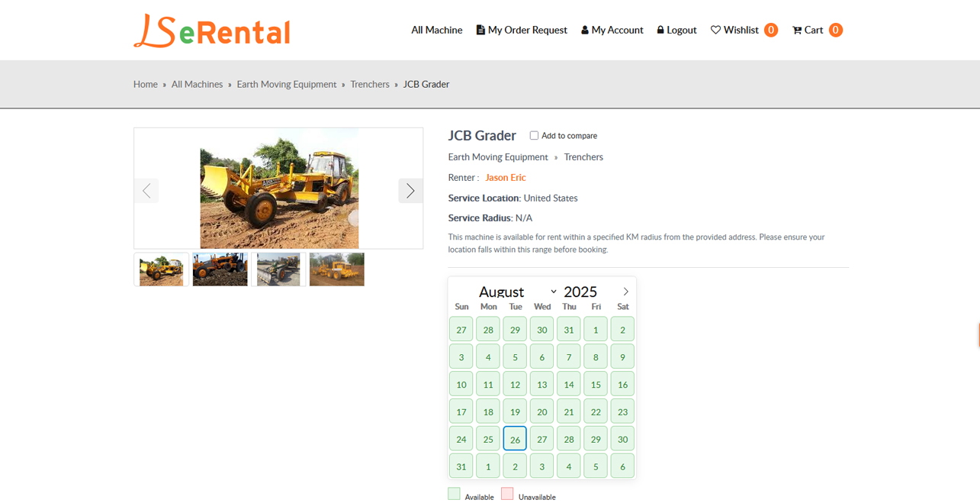Select August 22 on calendar
The width and height of the screenshot is (980, 503).
(596, 411)
